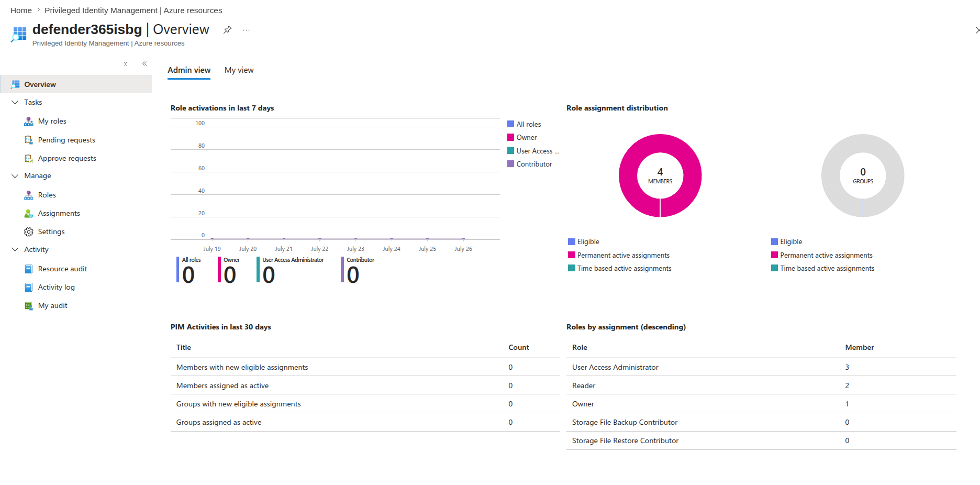Click the Title column header
The height and width of the screenshot is (485, 980).
tap(184, 347)
